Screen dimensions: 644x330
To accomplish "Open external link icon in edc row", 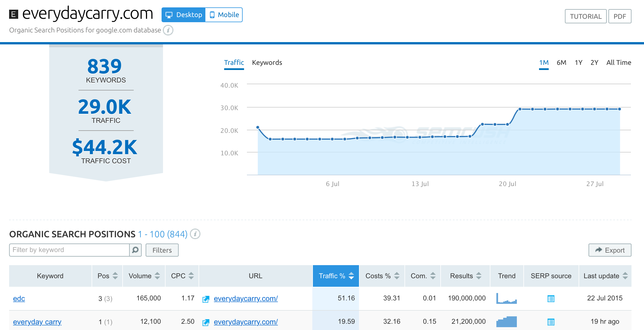I will tap(206, 299).
